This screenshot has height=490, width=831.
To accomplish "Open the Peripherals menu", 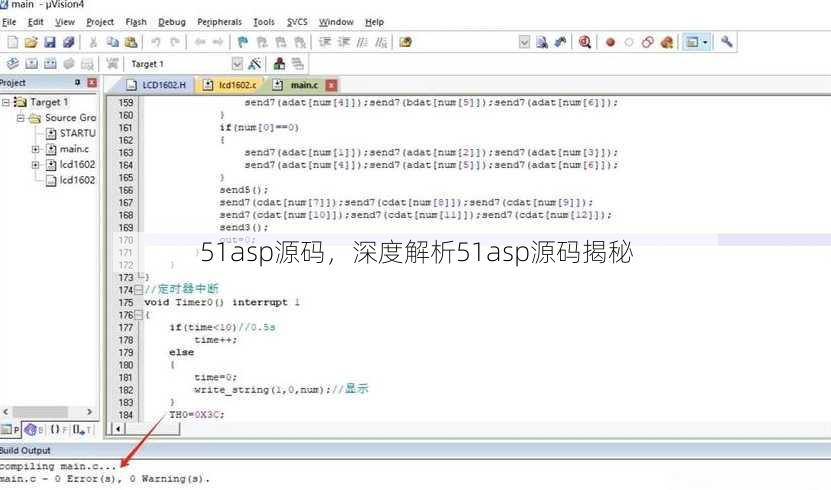I will [219, 22].
